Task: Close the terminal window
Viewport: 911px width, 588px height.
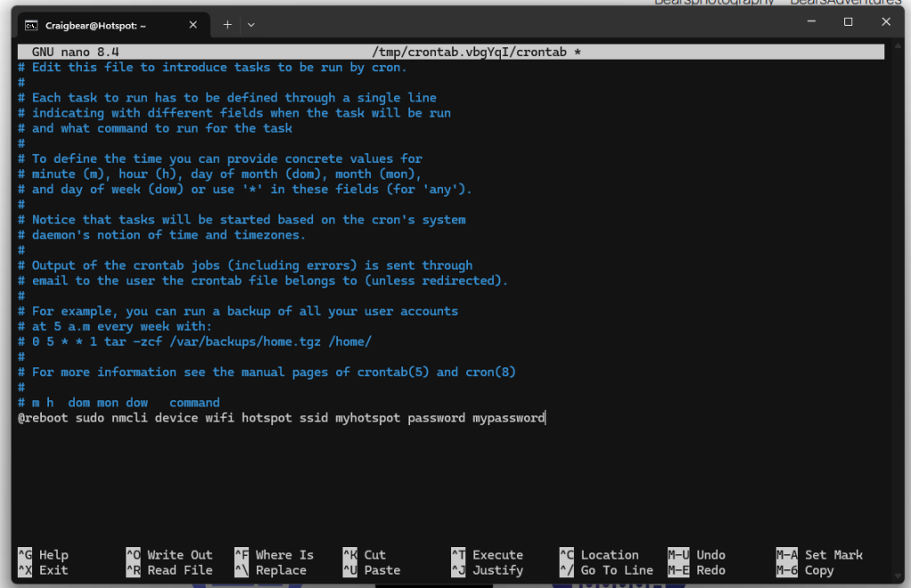Action: click(x=886, y=21)
